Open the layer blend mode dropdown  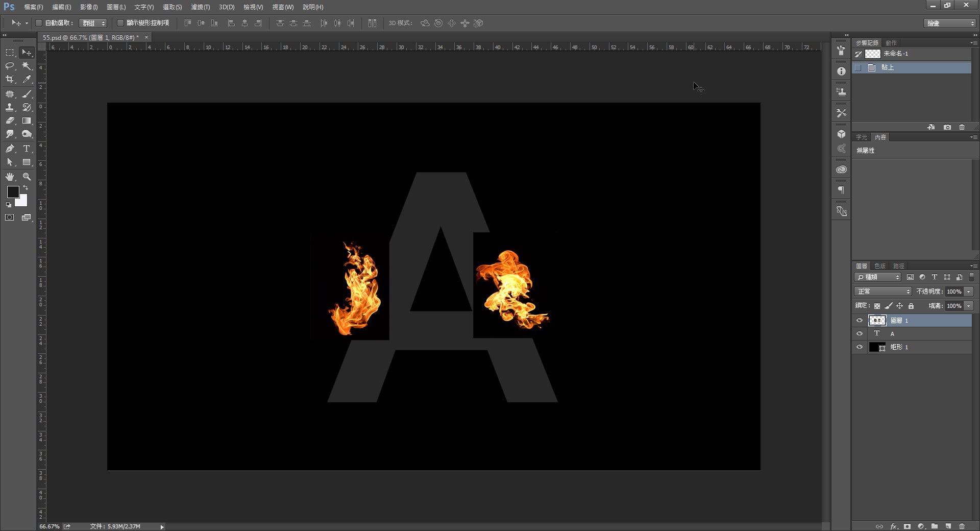click(883, 292)
